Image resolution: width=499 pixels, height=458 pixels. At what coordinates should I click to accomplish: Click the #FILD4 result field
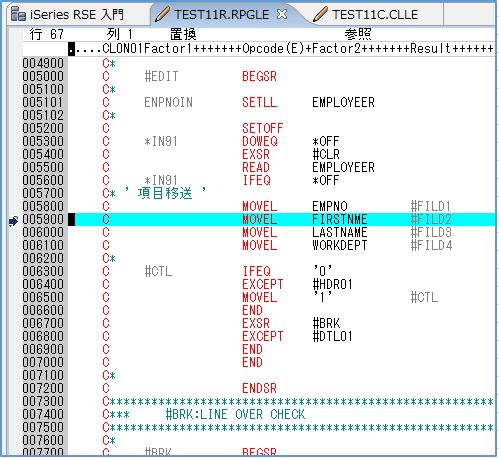(x=431, y=245)
